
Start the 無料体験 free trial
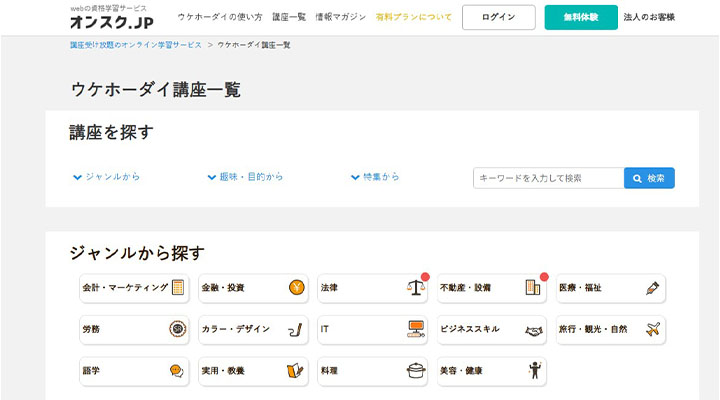point(581,17)
